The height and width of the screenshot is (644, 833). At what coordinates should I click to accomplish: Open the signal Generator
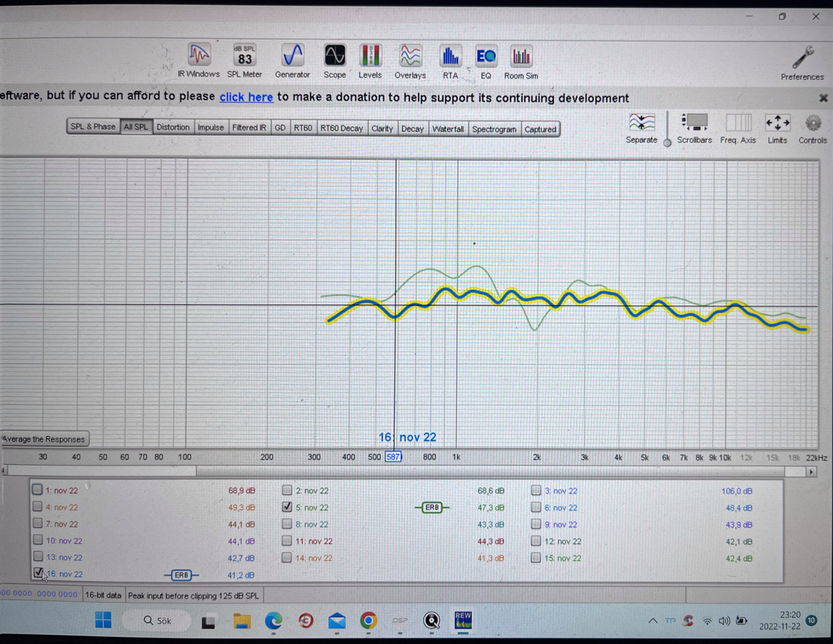click(293, 60)
